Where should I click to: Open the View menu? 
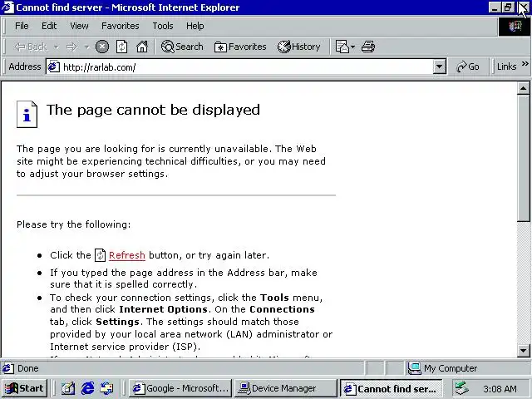[x=79, y=26]
